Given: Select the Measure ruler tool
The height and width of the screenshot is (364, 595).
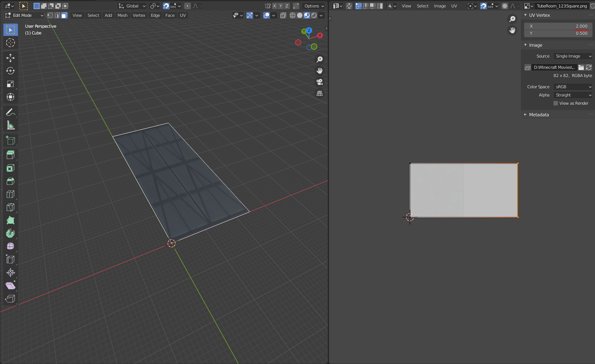Looking at the screenshot, I should [x=10, y=125].
